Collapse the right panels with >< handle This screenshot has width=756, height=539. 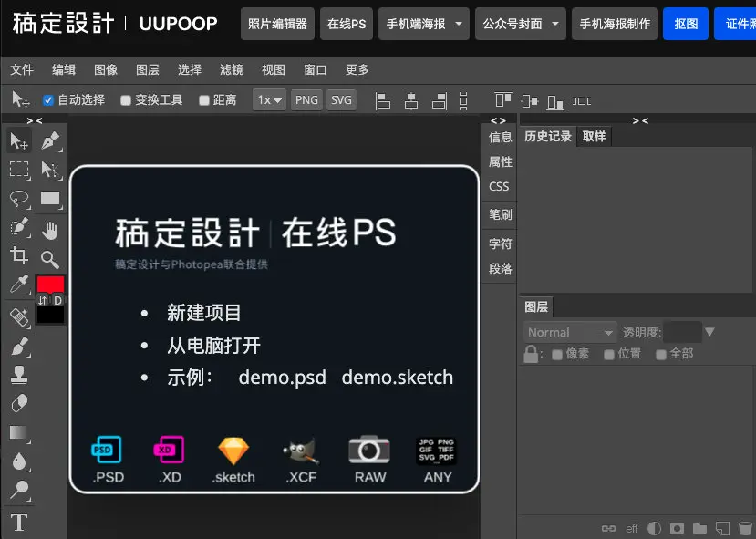pos(640,120)
